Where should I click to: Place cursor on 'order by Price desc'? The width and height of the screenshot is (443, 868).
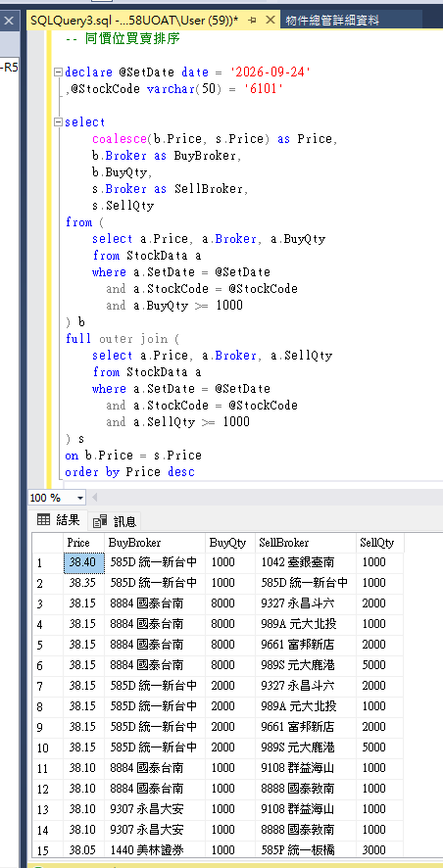(129, 472)
